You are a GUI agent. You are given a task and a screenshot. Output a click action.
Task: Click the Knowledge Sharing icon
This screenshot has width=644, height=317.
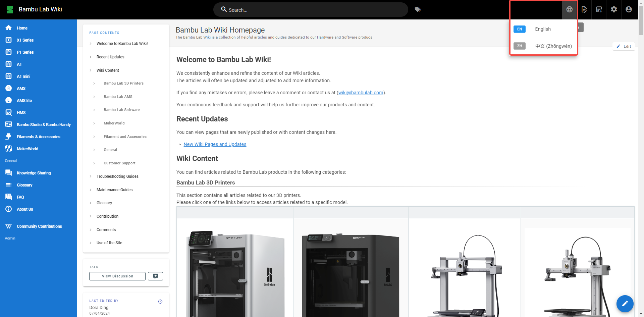click(x=9, y=173)
